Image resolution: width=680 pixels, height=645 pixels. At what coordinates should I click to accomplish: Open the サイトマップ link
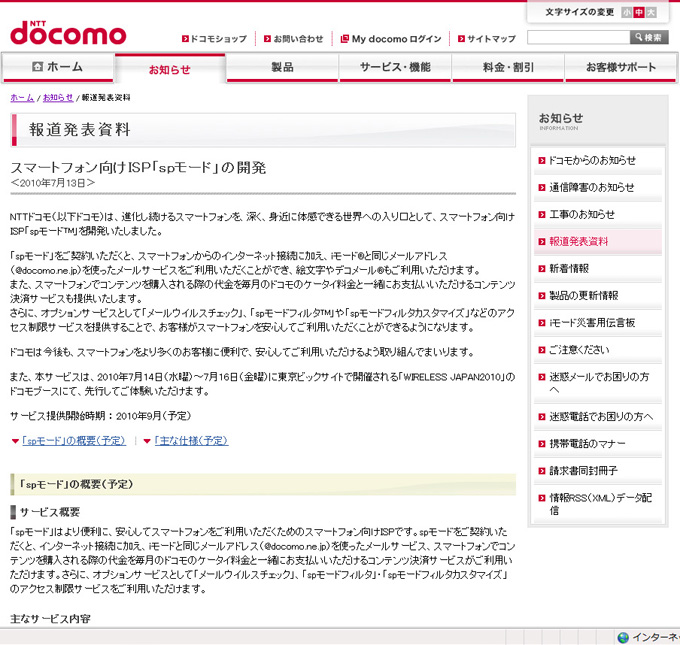[x=491, y=39]
